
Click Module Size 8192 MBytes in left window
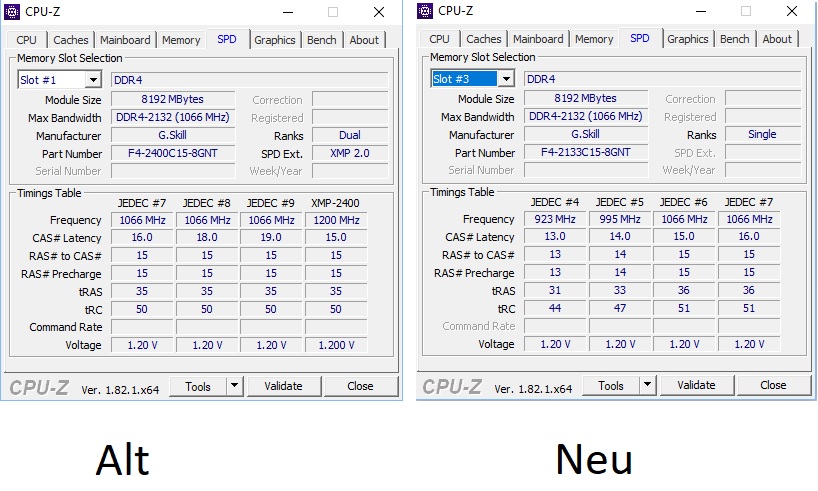173,99
